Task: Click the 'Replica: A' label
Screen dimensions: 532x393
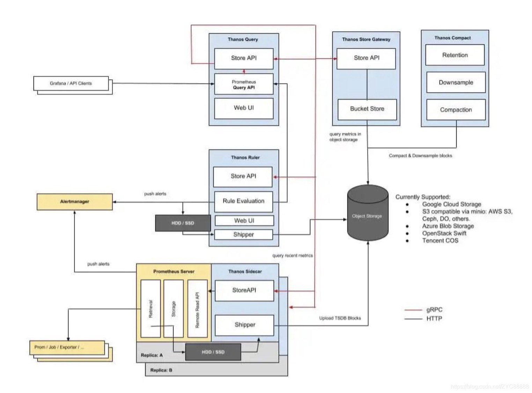Action: 152,355
